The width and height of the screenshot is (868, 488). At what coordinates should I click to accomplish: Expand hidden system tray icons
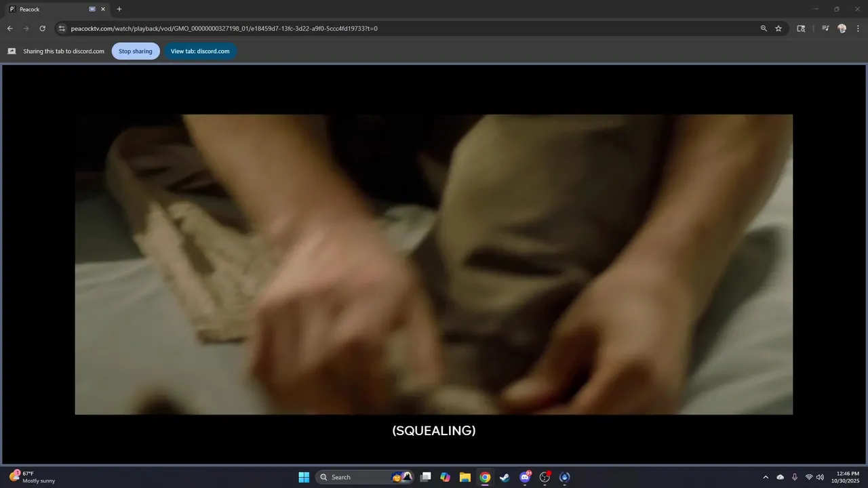(766, 477)
